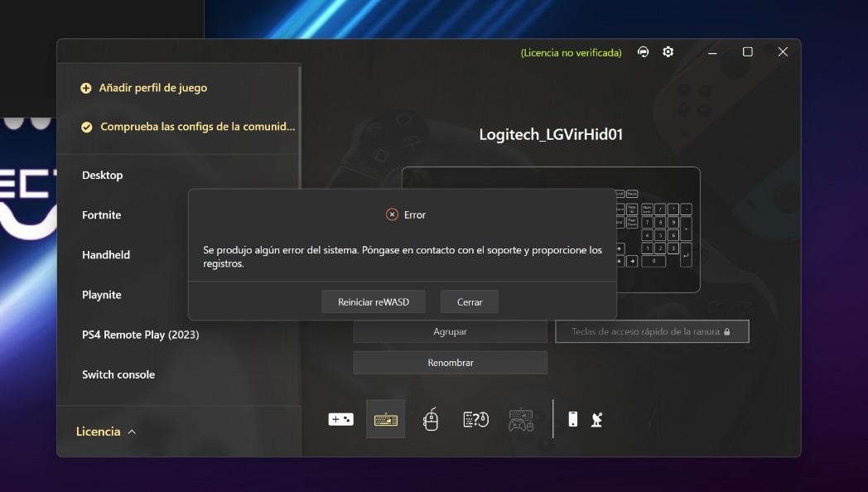Click the red error icon in dialog
The height and width of the screenshot is (492, 868).
click(x=392, y=215)
